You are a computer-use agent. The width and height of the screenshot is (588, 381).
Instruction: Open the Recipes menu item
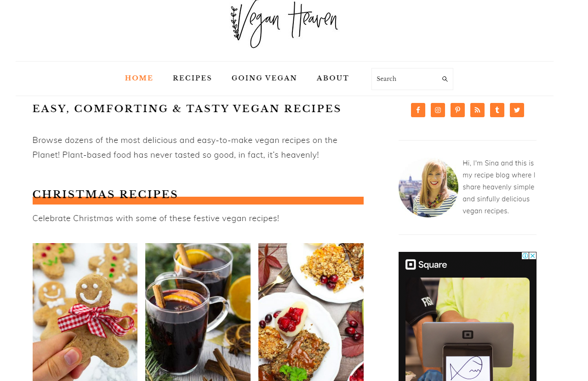pyautogui.click(x=192, y=78)
